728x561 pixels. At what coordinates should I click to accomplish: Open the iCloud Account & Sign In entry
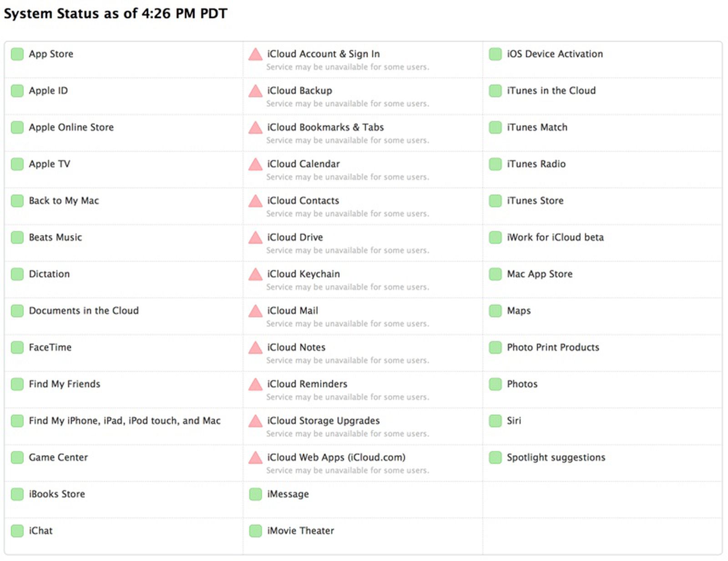coord(323,54)
